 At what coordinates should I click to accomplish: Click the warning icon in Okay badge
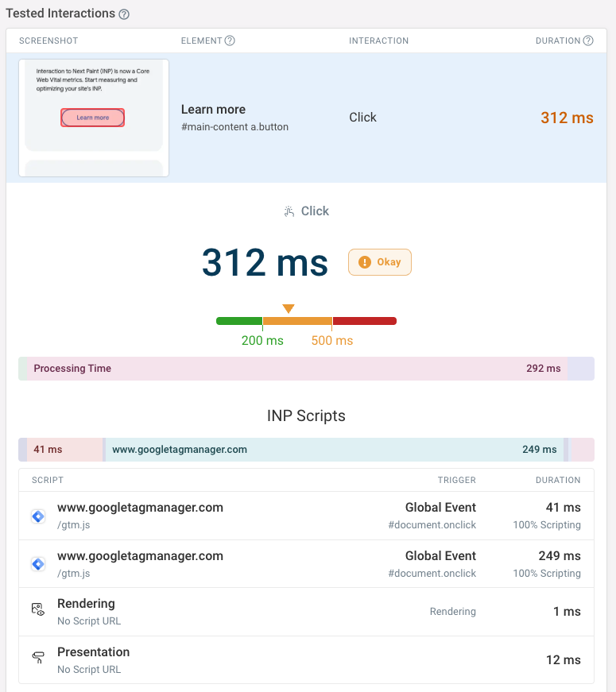365,262
